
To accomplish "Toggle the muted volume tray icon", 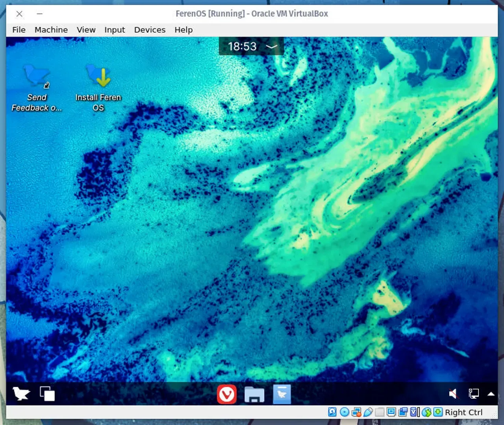I will [453, 394].
